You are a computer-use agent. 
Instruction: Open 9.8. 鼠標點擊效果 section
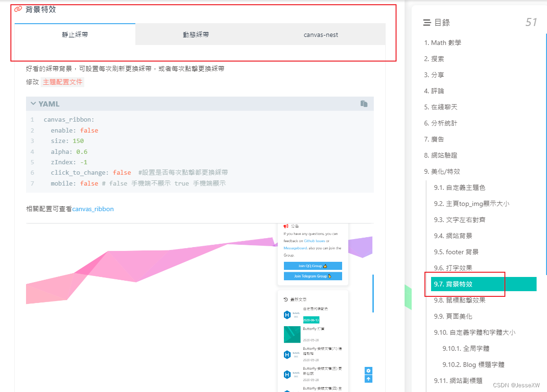pyautogui.click(x=459, y=300)
